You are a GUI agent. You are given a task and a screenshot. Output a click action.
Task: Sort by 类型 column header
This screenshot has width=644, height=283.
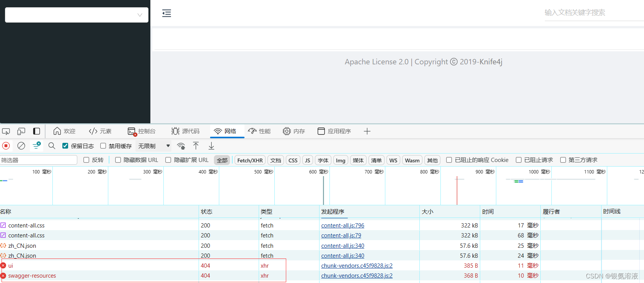coord(289,211)
